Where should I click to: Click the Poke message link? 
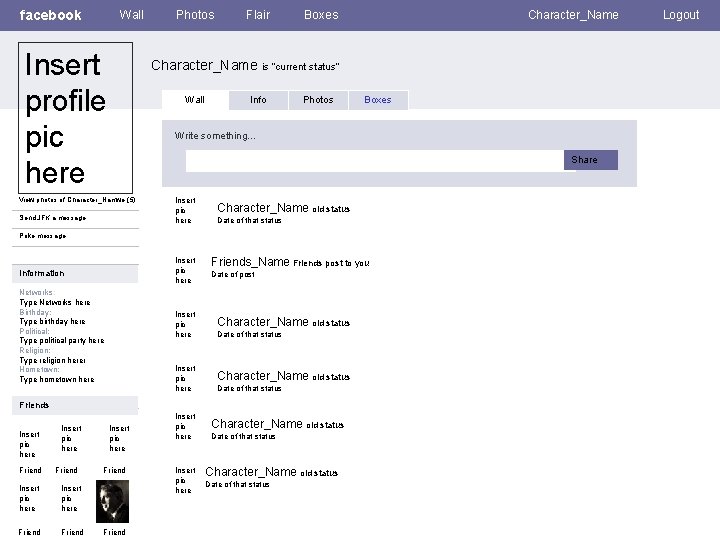pos(43,236)
